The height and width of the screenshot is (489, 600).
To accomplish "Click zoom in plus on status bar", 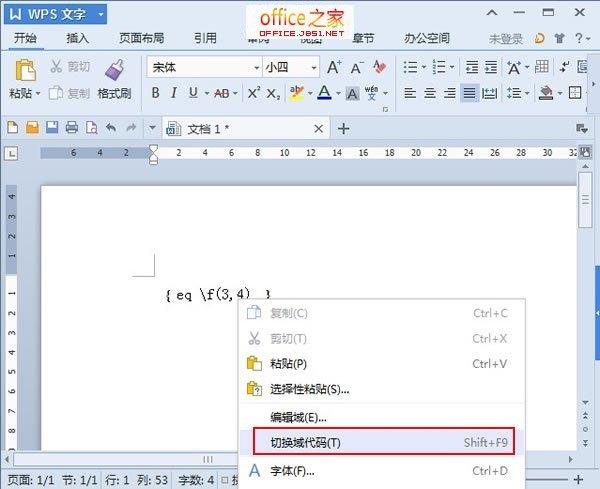I will point(578,479).
